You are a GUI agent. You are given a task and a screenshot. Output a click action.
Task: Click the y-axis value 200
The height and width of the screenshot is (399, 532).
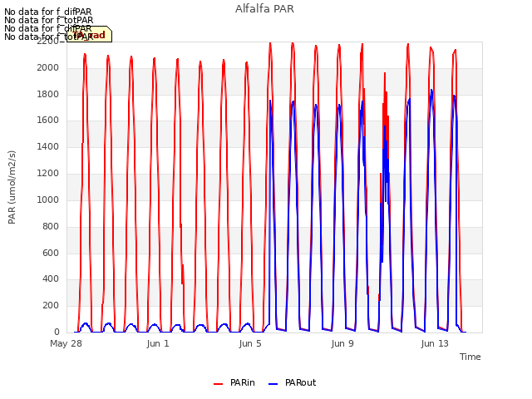pyautogui.click(x=51, y=305)
